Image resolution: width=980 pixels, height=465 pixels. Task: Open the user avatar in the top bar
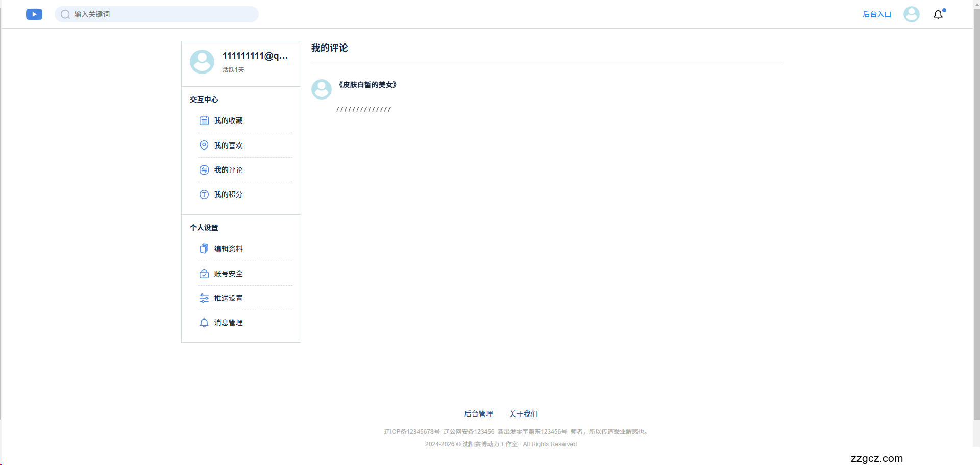(x=911, y=14)
